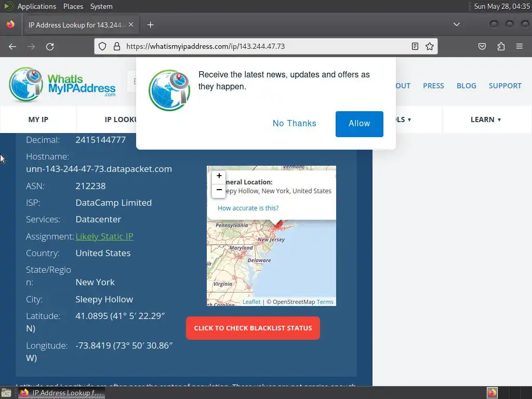Click the clock showing Sun May 28
The image size is (532, 399).
[x=502, y=6]
